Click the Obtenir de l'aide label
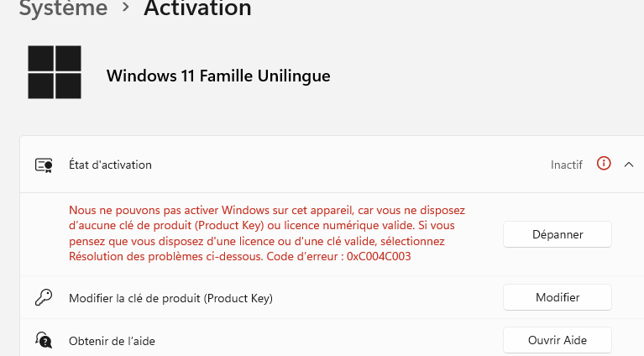Viewport: 644px width, 356px height. pos(112,341)
